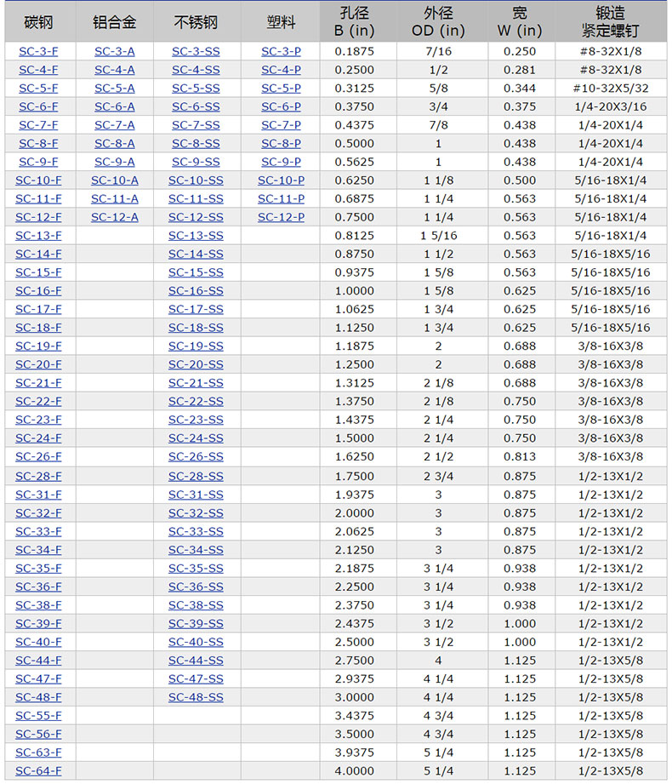672x784 pixels.
Task: Click the 不锈钢 column header
Action: 196,22
